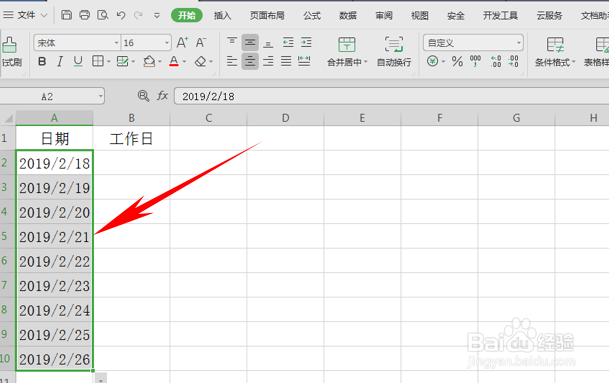Click the Save icon in quick access toolbar

tap(66, 15)
